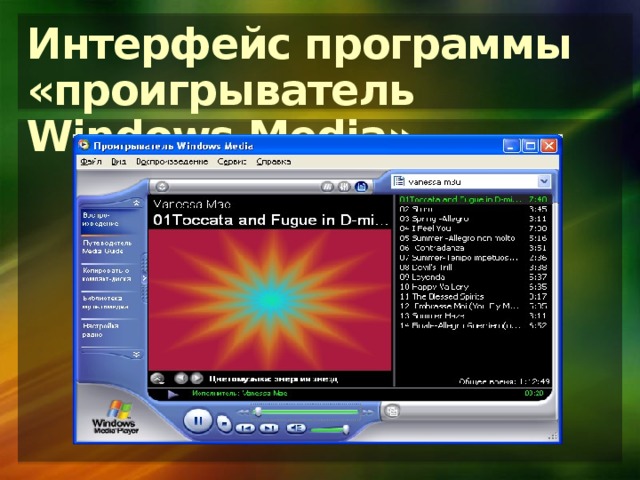Toggle shuffle mode icon in top bar
640x480 pixels.
click(327, 187)
